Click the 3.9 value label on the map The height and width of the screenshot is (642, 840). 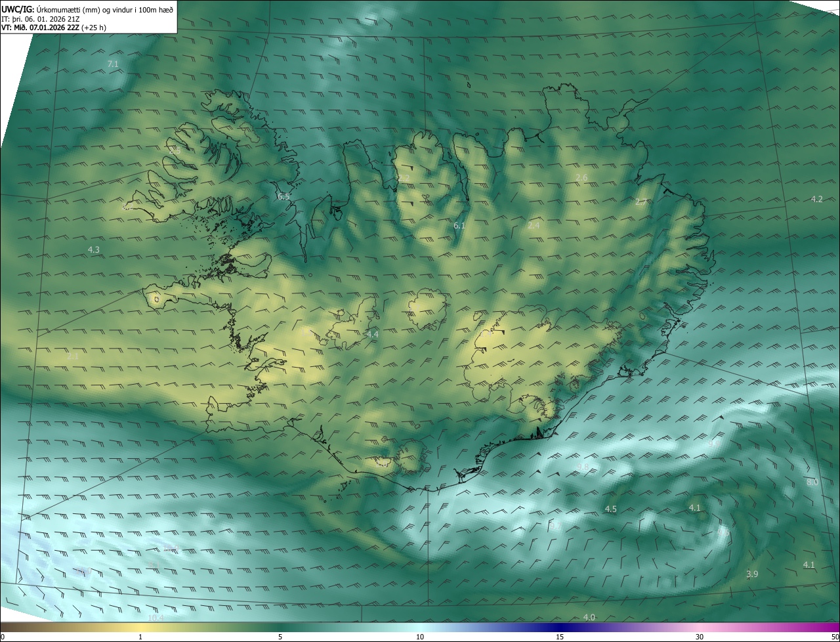point(752,574)
